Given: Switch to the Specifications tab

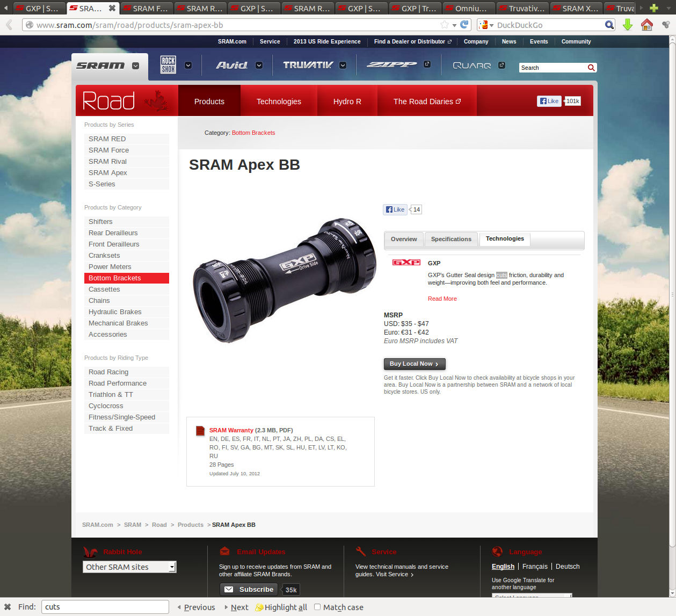Looking at the screenshot, I should point(451,240).
